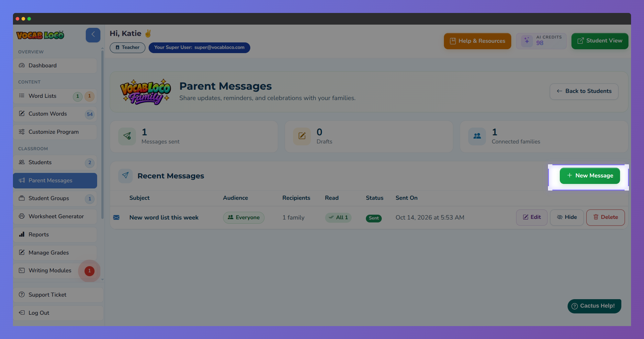Screen dimensions: 644x339
Task: Go Back to Students
Action: [584, 92]
